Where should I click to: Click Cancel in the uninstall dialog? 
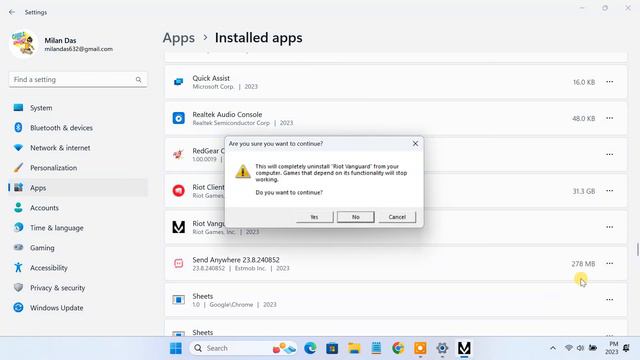(x=397, y=217)
